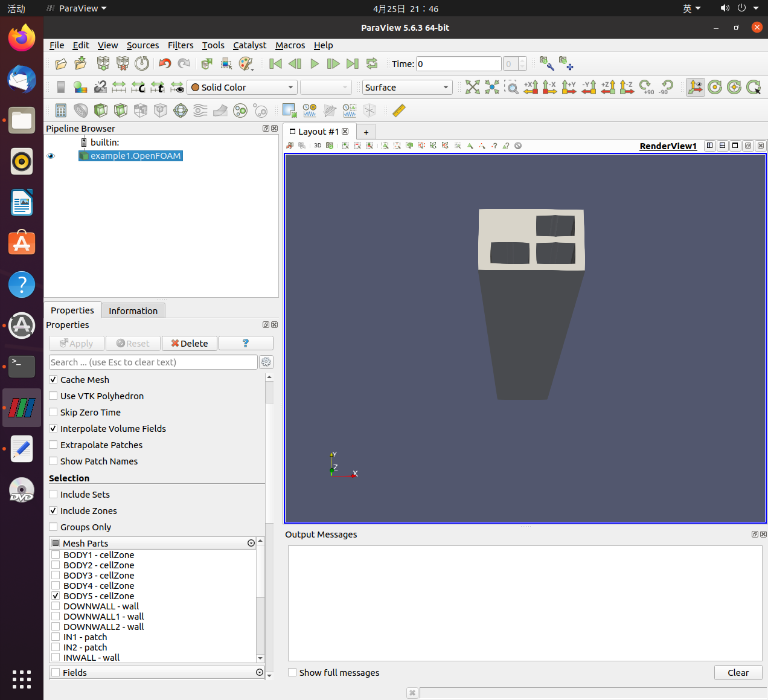Collapse the Mesh Parts list expander
The image size is (768, 700).
click(x=251, y=544)
